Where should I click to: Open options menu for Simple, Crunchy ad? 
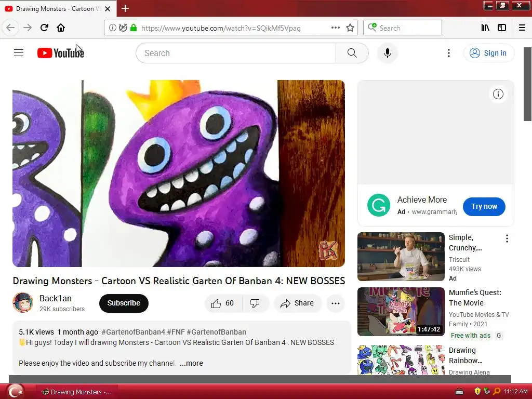click(507, 238)
